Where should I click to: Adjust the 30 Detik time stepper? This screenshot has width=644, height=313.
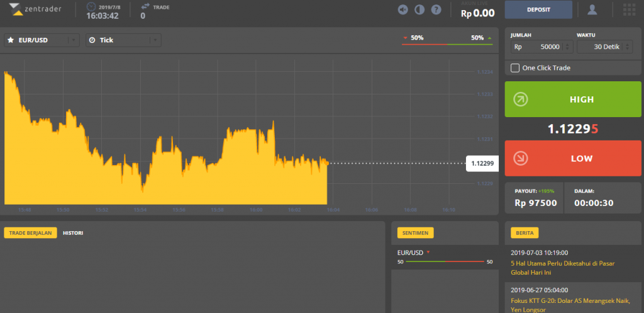(627, 47)
